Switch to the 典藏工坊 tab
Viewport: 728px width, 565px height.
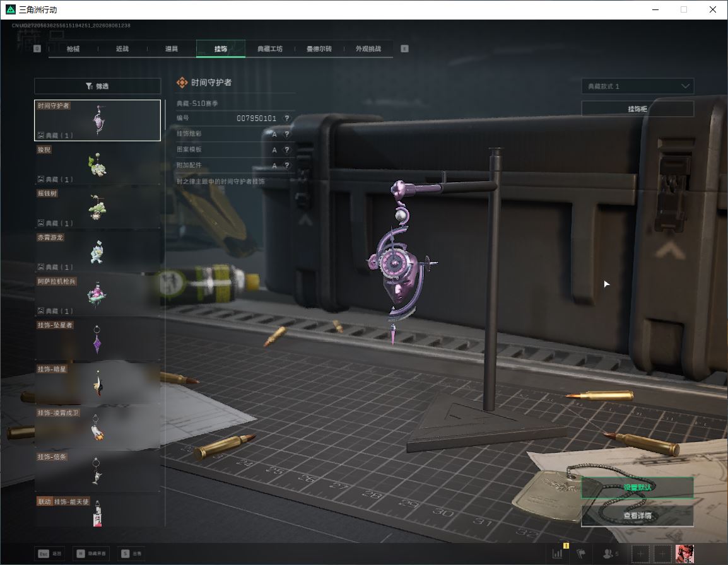[x=270, y=49]
